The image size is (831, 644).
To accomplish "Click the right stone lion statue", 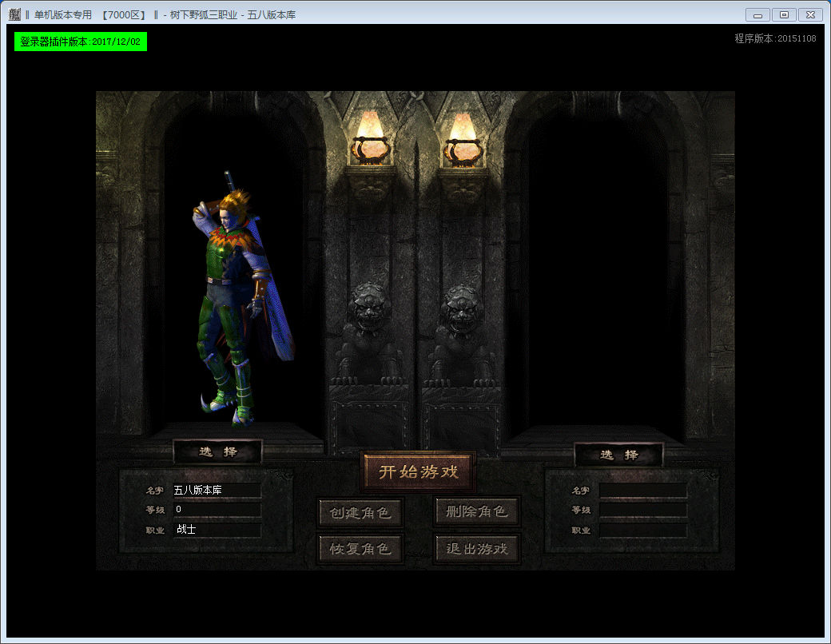I will (x=462, y=328).
